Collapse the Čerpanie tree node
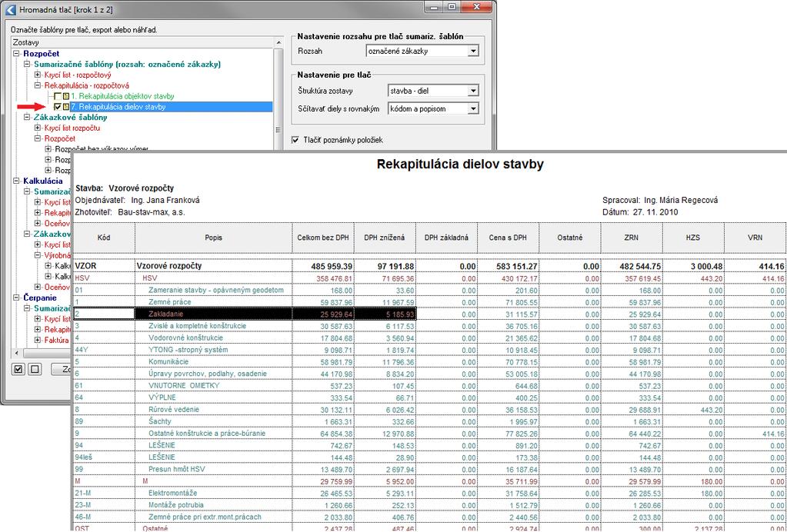787x532 pixels. click(x=17, y=298)
